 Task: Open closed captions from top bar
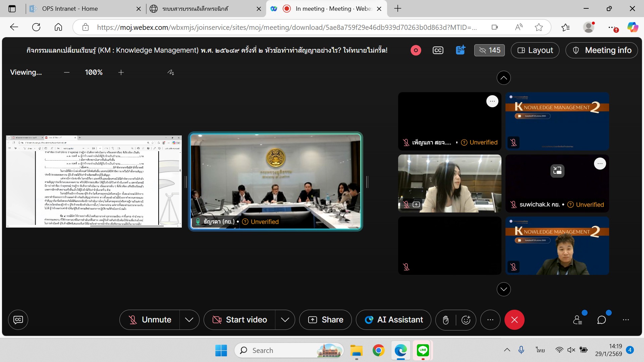point(438,50)
